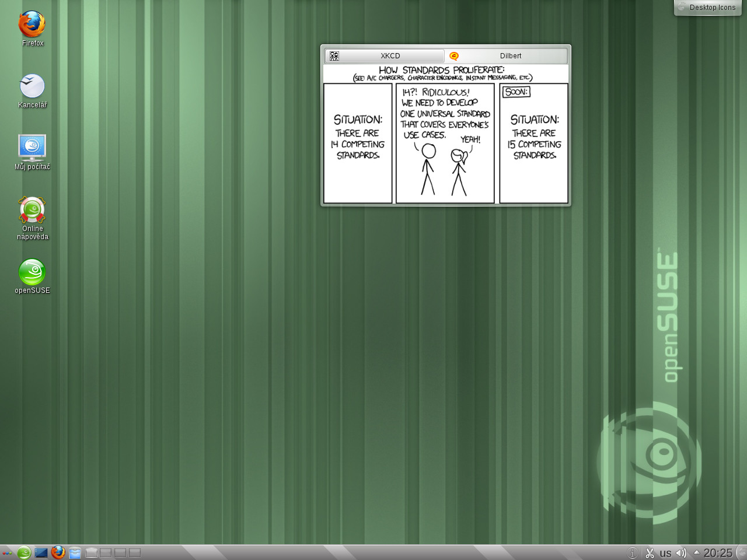Switch to the Dilbert comic tab
The height and width of the screenshot is (560, 747).
click(x=505, y=56)
